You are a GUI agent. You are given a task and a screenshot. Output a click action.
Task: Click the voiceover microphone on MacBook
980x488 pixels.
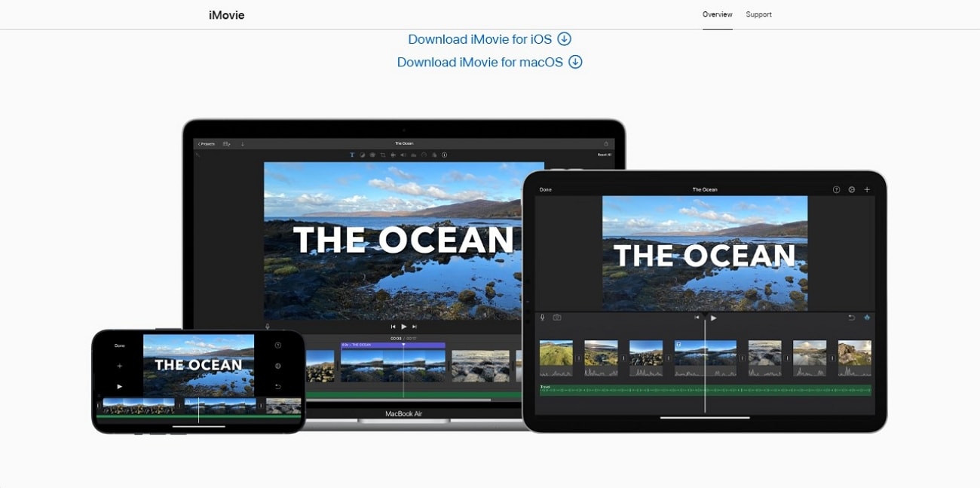coord(268,327)
